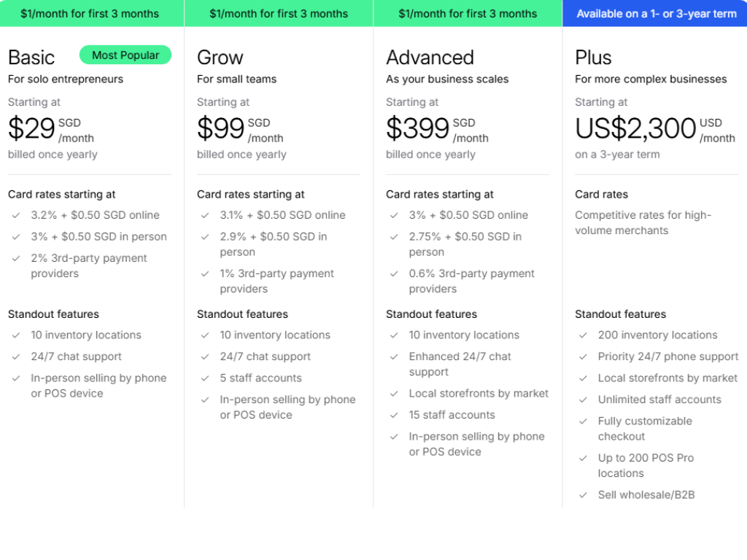Click the checkmark beside Fully customizable checkout
Screen dimensions: 747x560
(583, 421)
